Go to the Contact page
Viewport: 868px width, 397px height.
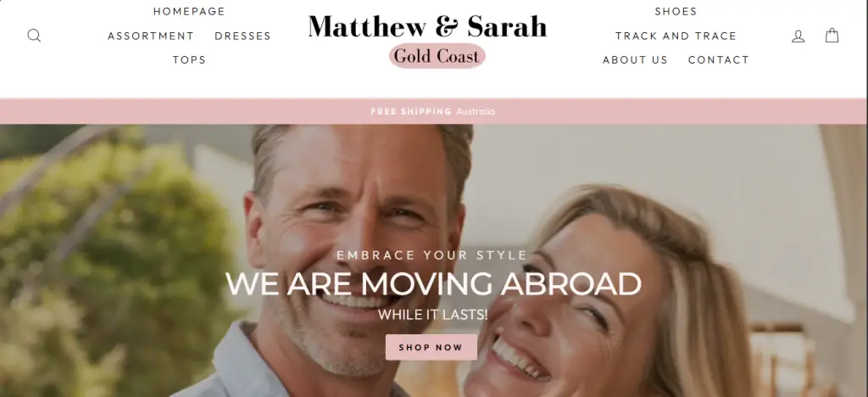coord(719,59)
